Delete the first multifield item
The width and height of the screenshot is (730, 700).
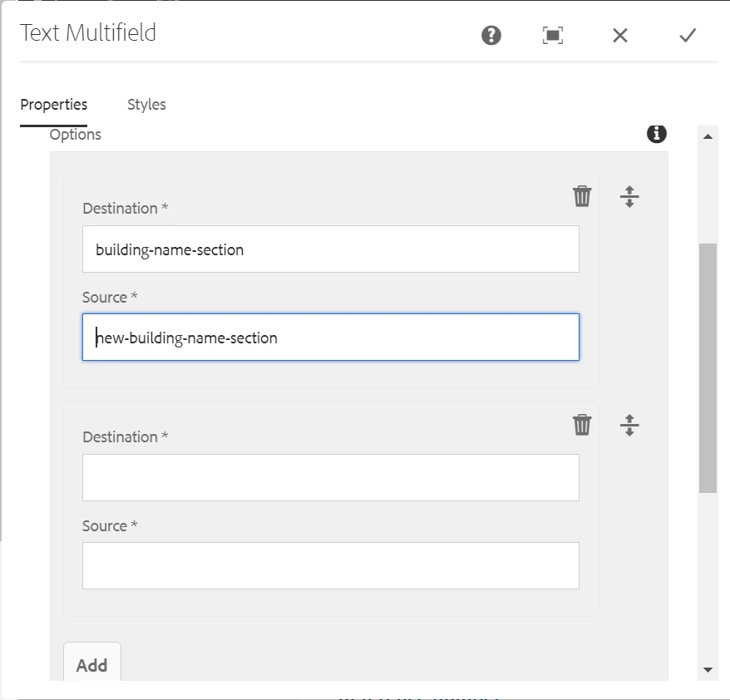click(x=582, y=196)
